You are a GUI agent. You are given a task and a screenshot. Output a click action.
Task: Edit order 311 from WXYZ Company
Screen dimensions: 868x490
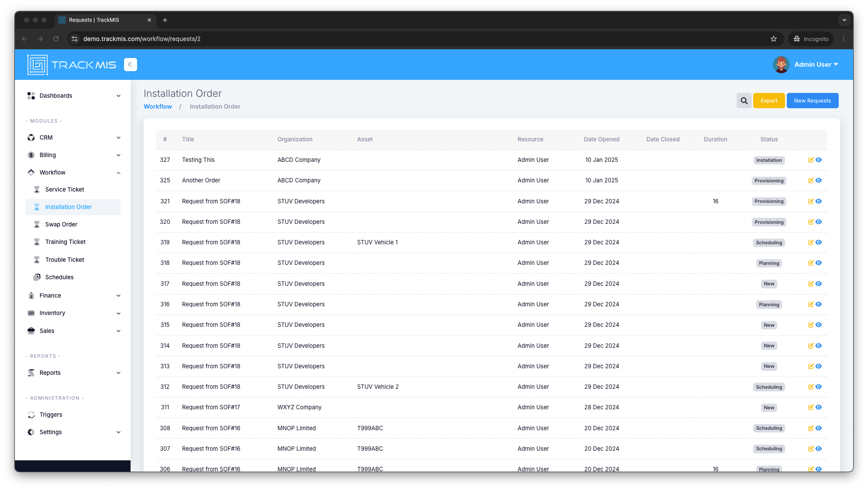(811, 408)
